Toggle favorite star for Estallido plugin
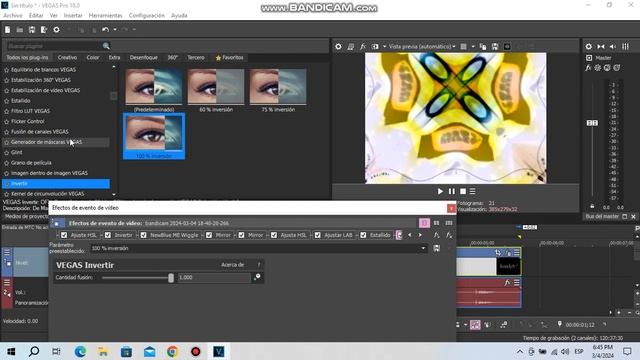Image resolution: width=640 pixels, height=360 pixels. tap(7, 101)
